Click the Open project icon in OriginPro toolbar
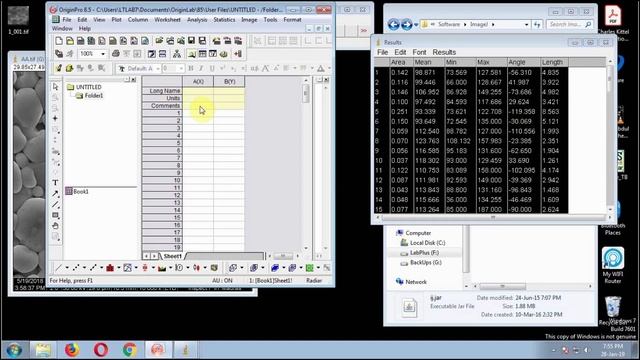640x360 pixels. [x=159, y=40]
